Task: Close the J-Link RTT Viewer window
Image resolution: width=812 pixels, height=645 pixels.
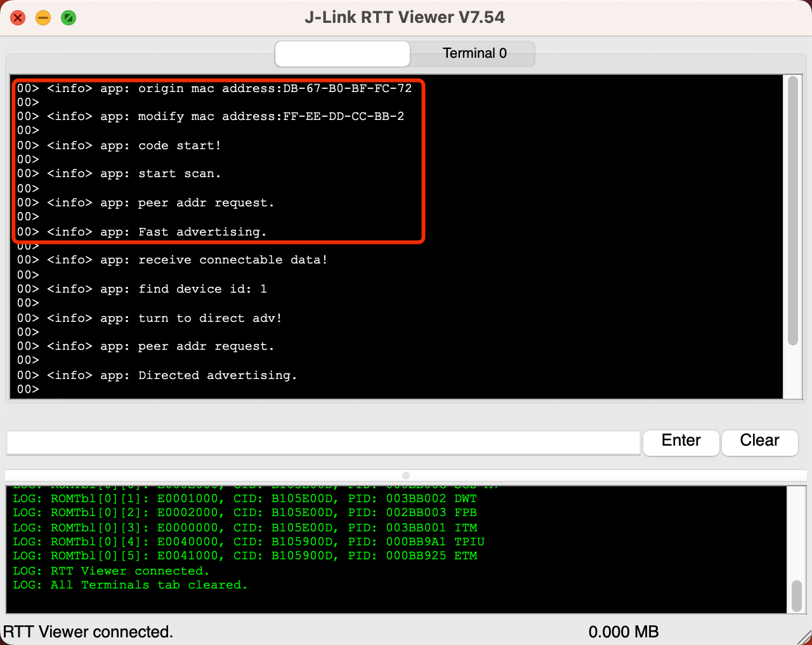Action: pos(18,18)
